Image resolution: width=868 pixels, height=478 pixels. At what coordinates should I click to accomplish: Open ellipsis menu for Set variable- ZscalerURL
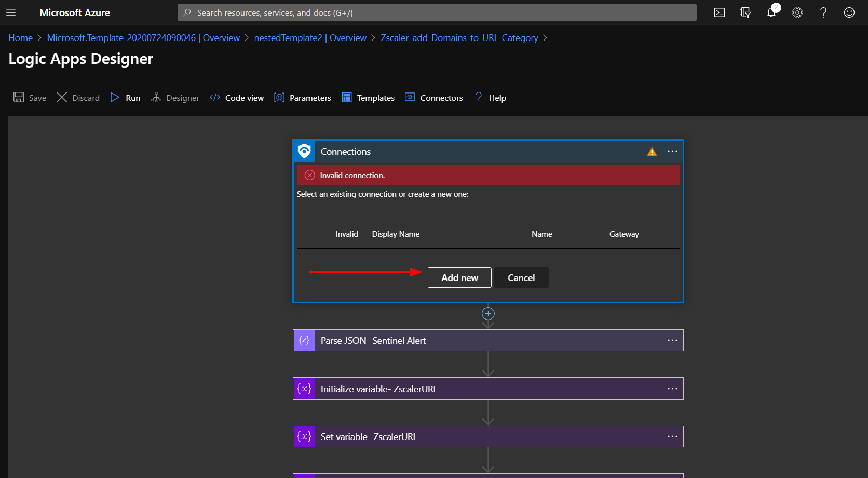coord(672,436)
